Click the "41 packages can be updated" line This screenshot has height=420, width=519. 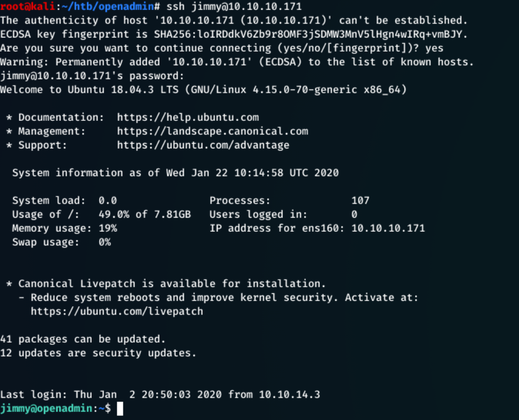click(83, 339)
